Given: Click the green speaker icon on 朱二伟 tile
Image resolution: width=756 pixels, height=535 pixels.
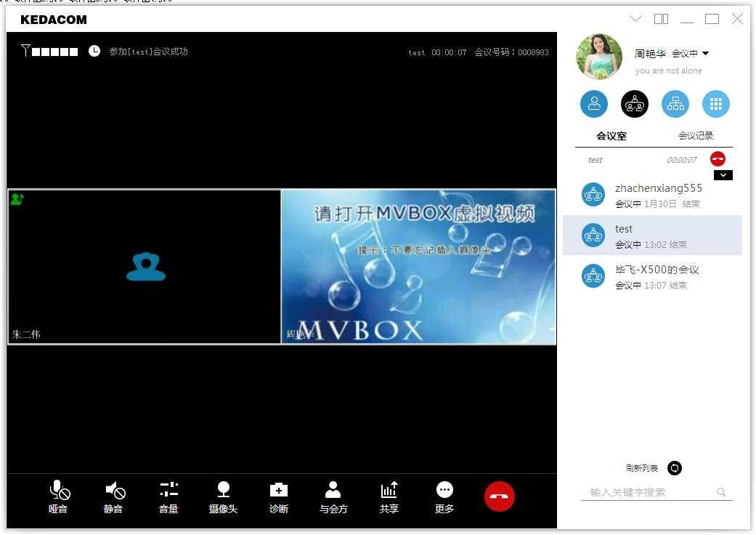Looking at the screenshot, I should coord(17,198).
